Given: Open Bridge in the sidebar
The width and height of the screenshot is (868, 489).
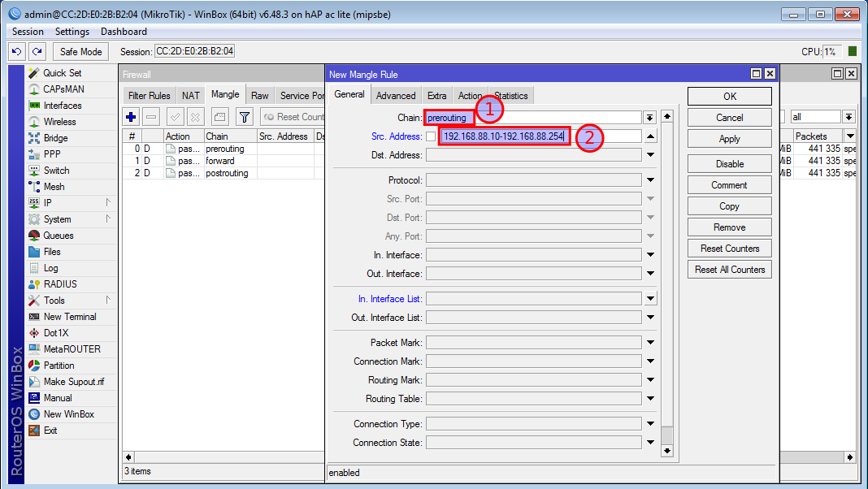Looking at the screenshot, I should tap(55, 138).
